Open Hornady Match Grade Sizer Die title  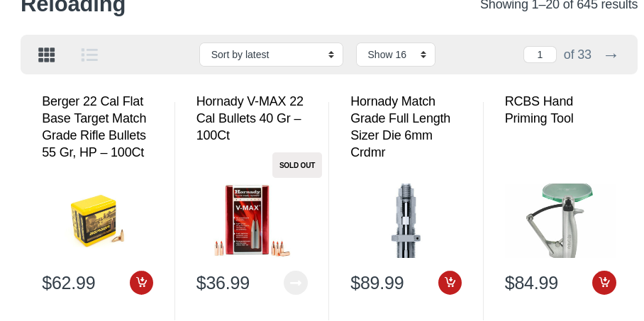[401, 126]
